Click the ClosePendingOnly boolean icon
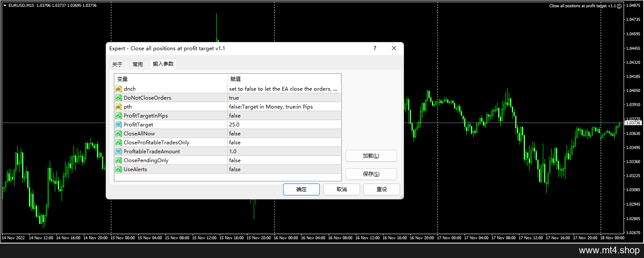The image size is (644, 258). coord(119,161)
